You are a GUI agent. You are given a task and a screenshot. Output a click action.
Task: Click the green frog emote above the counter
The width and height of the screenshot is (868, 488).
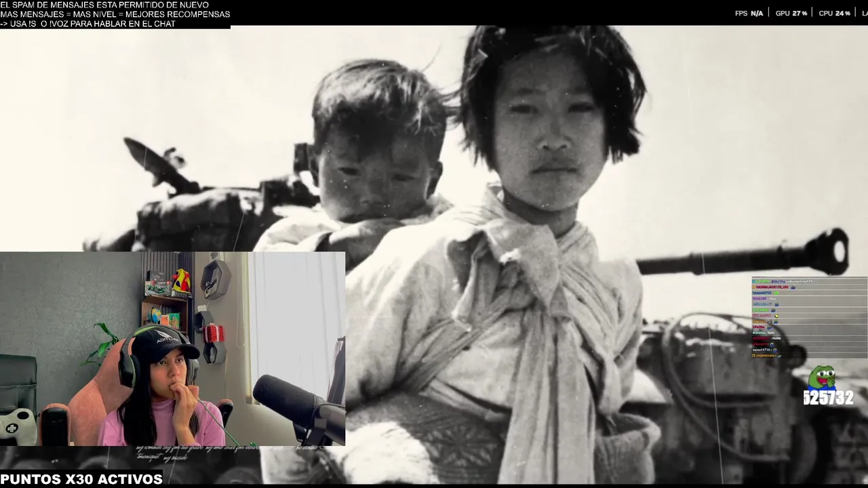point(823,377)
